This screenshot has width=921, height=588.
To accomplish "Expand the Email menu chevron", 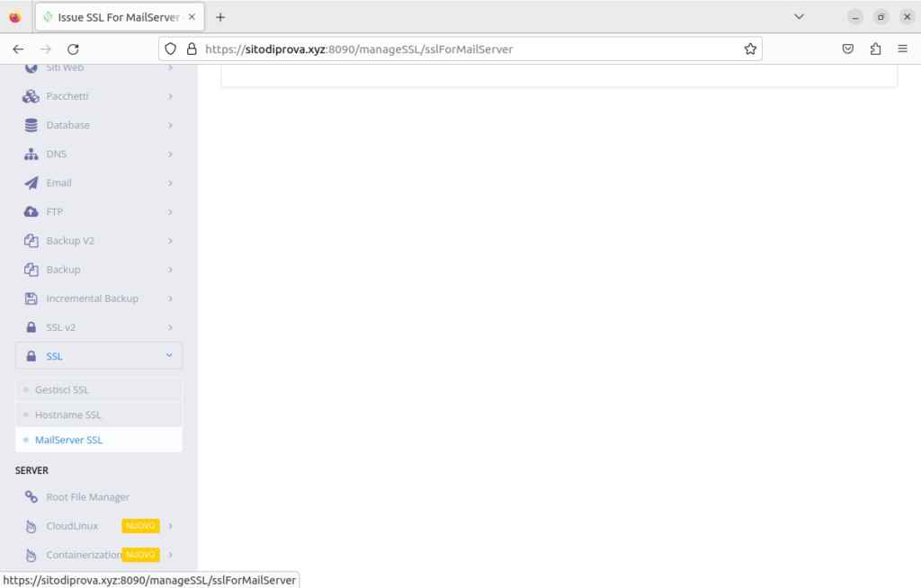I will (170, 183).
